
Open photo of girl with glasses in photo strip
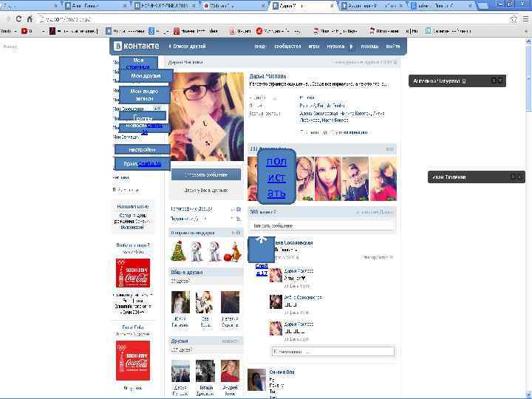(304, 179)
